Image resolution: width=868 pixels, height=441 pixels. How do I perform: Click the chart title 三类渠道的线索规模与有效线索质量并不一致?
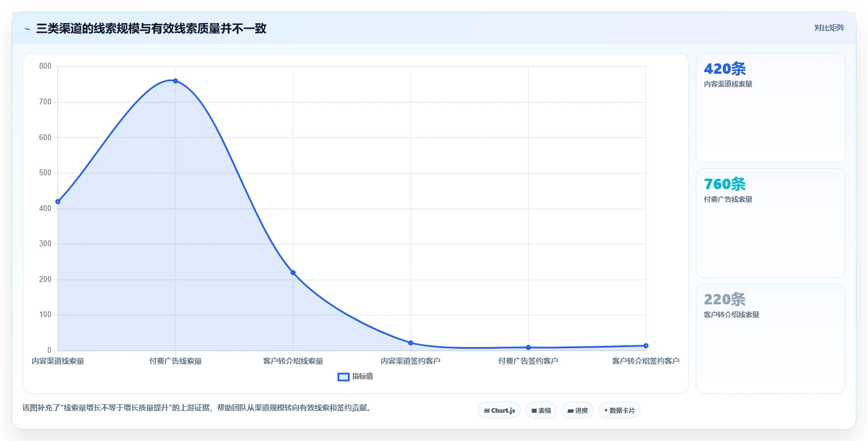pyautogui.click(x=151, y=28)
